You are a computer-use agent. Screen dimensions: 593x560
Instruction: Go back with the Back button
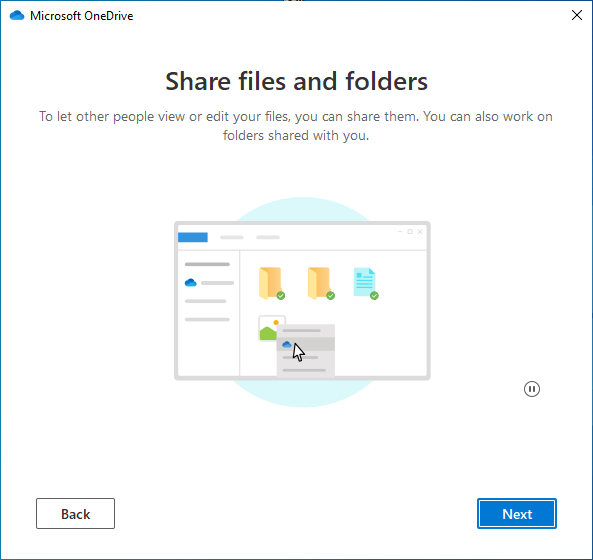[x=75, y=513]
